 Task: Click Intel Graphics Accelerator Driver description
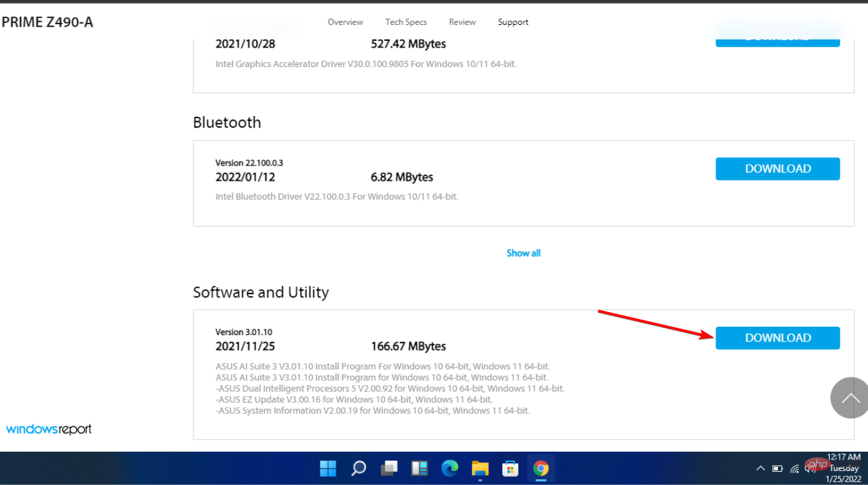(366, 64)
